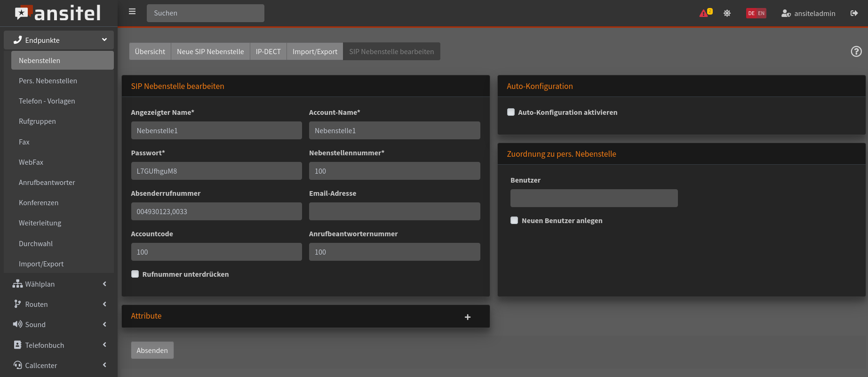Click the Email-Adresse input field
Image resolution: width=868 pixels, height=377 pixels.
[x=394, y=211]
